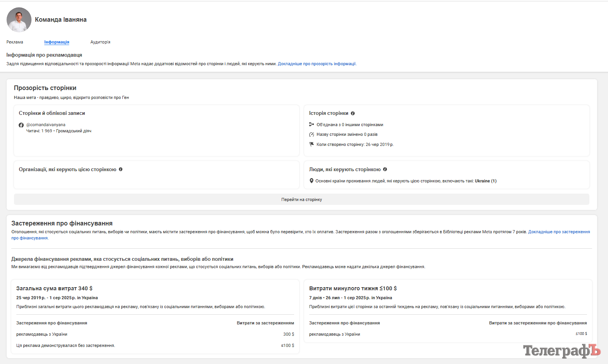Screen dimensions: 608x364
Task: Open Докладніше про прозорість інформації link
Action: tap(317, 64)
